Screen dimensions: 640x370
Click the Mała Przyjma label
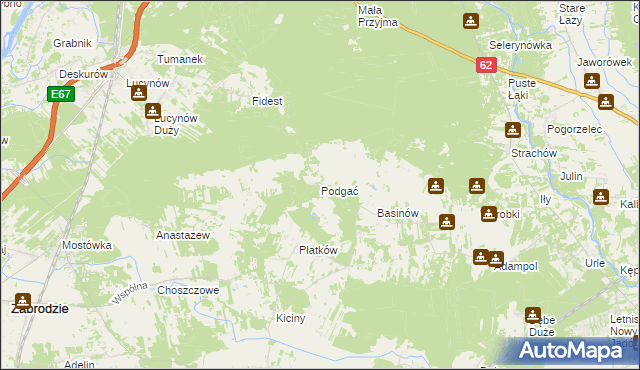coord(378,16)
